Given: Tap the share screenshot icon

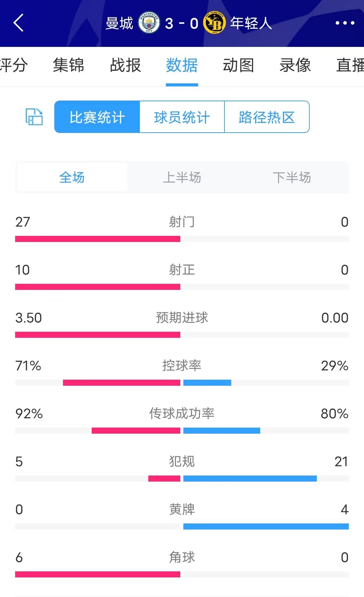Looking at the screenshot, I should coord(34,117).
